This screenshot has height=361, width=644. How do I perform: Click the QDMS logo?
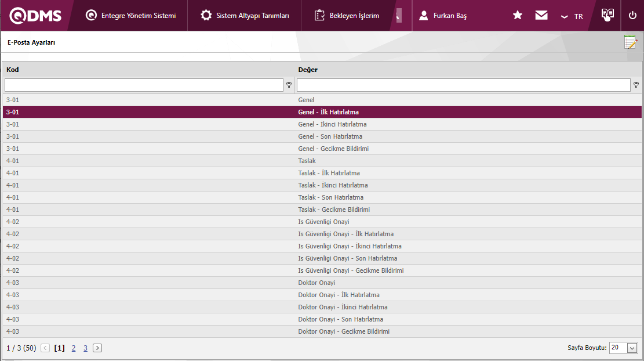tap(35, 16)
